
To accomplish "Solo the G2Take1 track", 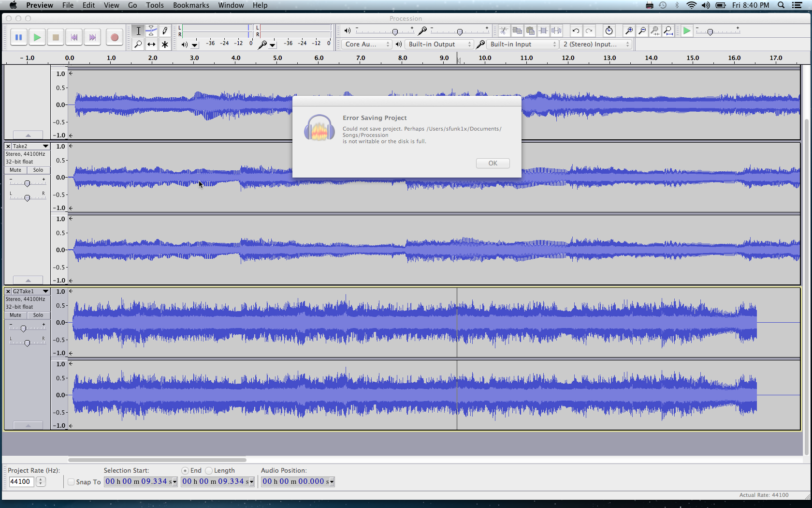I will coord(38,315).
